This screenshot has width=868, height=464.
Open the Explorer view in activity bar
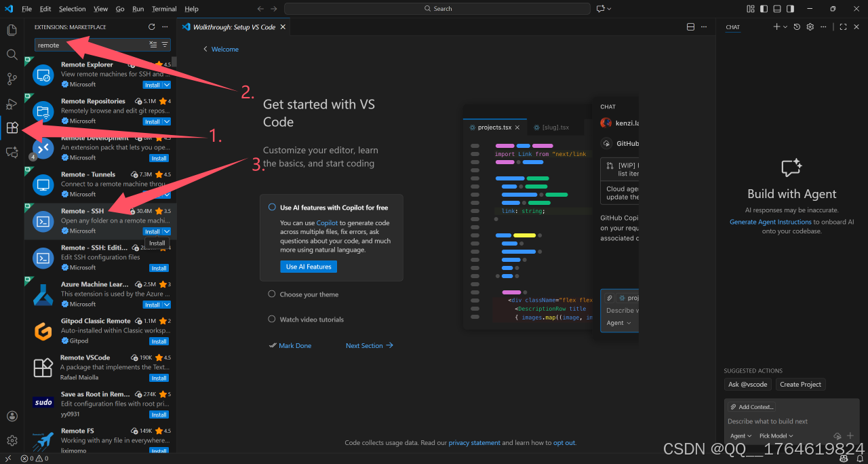pyautogui.click(x=12, y=30)
